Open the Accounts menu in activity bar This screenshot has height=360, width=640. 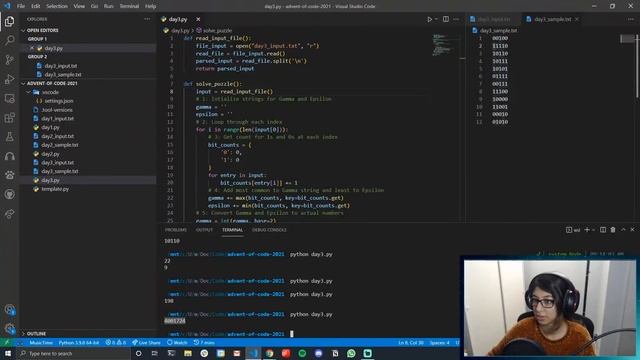9,310
